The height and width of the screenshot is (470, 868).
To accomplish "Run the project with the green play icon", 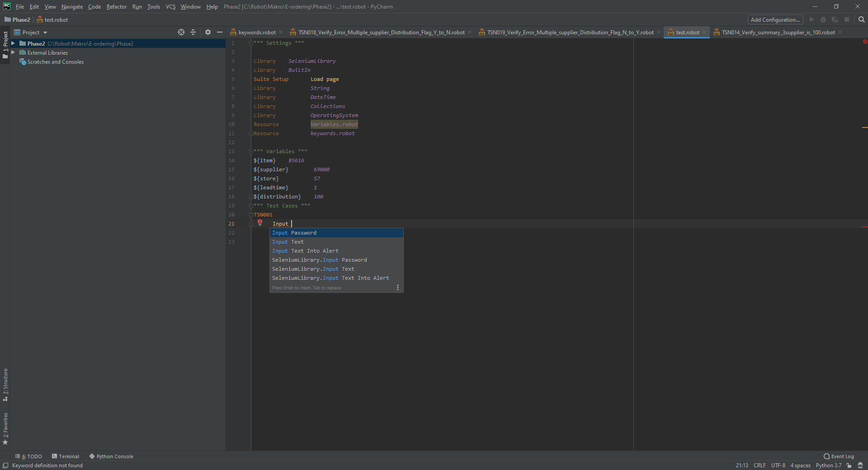I will pyautogui.click(x=811, y=19).
